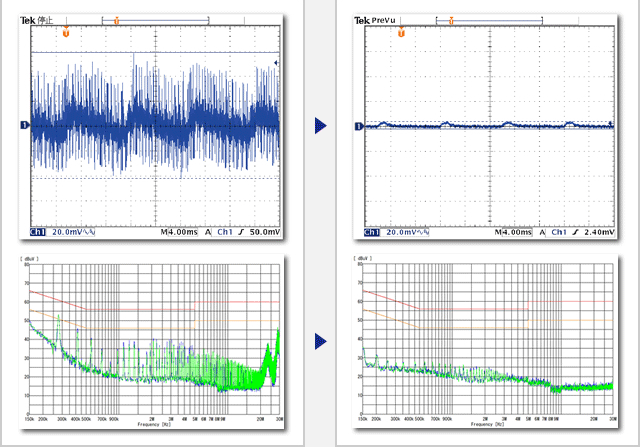Click the M 4.00ms timebase on left scope

(x=179, y=232)
